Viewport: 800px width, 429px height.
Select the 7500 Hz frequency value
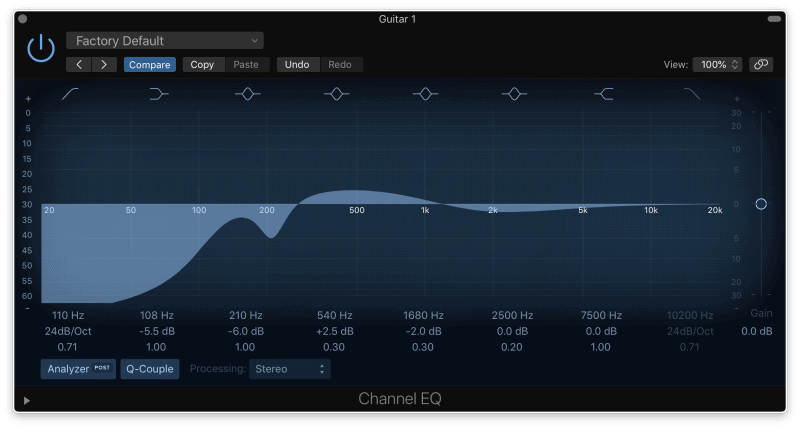(601, 315)
